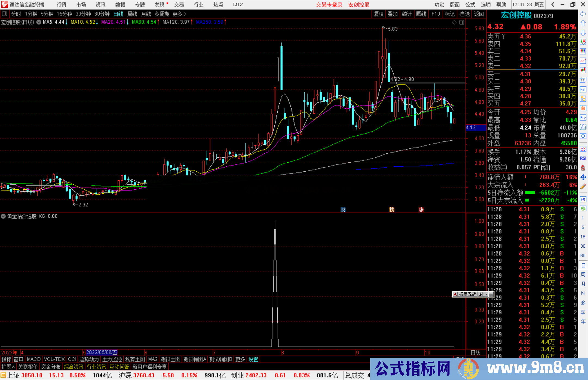Click the RSI indicator icon in sidebar

tap(583, 158)
